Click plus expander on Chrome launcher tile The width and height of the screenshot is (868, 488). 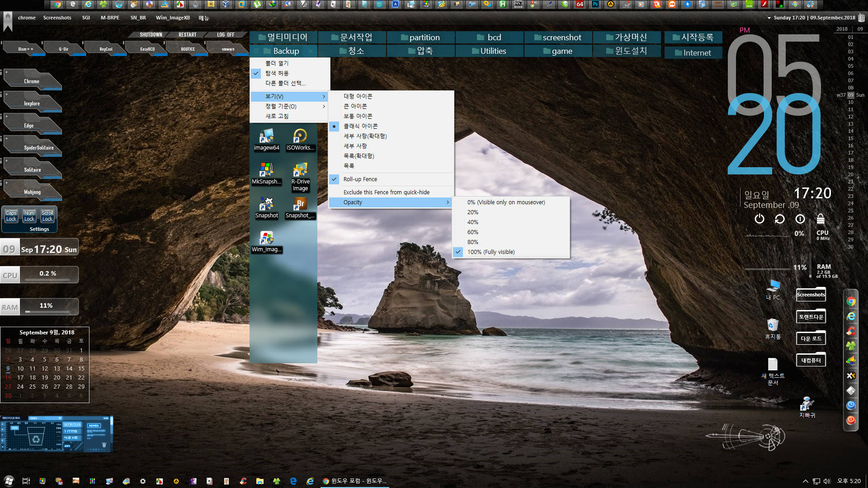coord(6,72)
